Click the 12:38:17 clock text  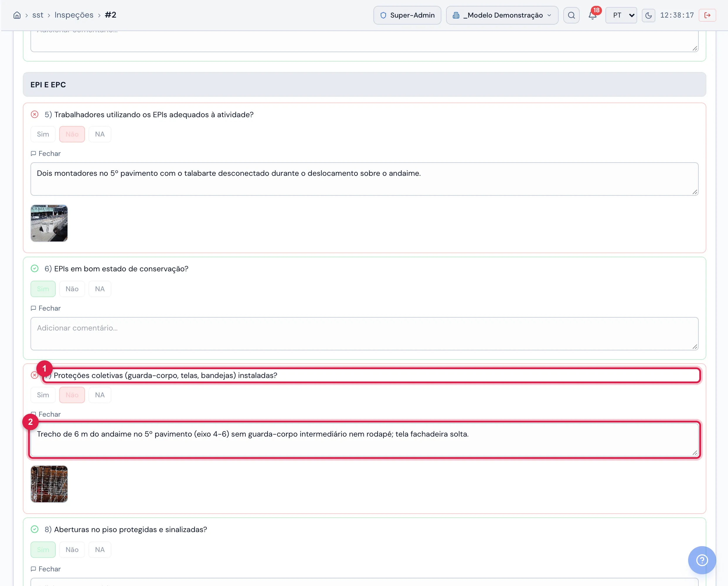coord(677,15)
